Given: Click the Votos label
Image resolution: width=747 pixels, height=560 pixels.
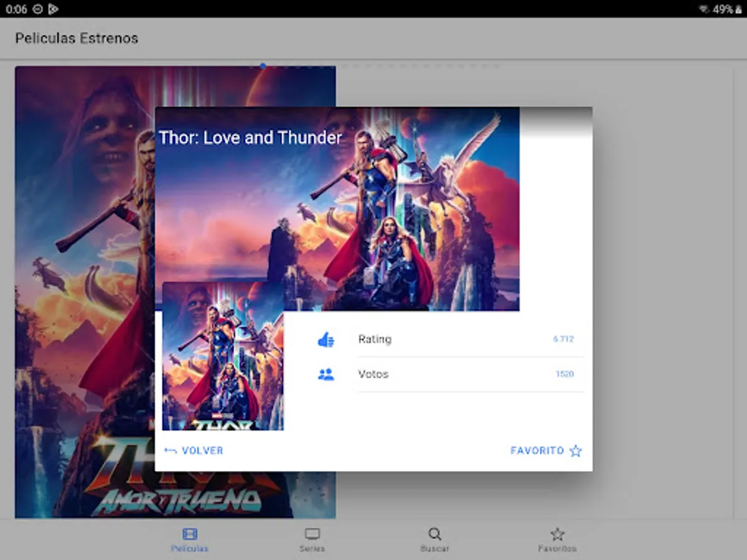Looking at the screenshot, I should [x=374, y=375].
